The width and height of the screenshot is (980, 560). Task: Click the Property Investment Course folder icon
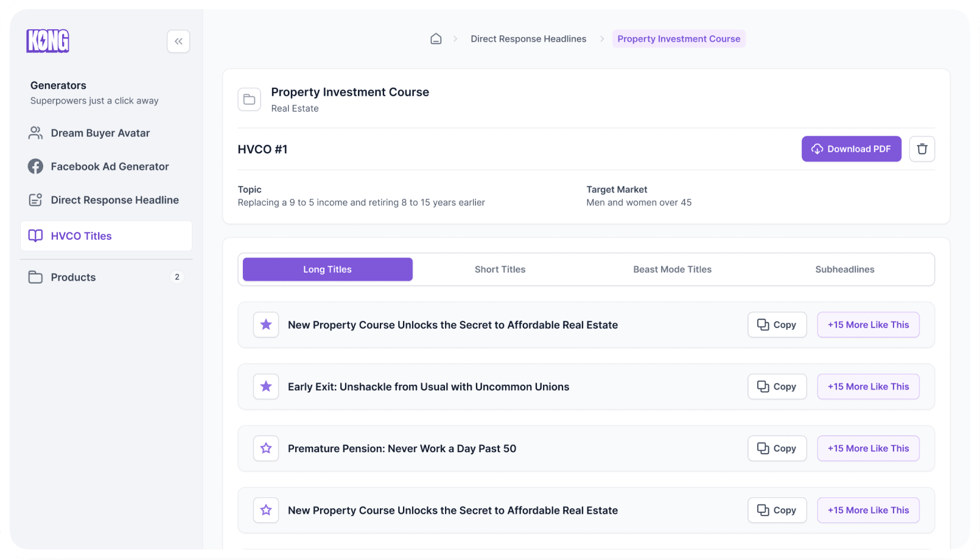click(250, 99)
